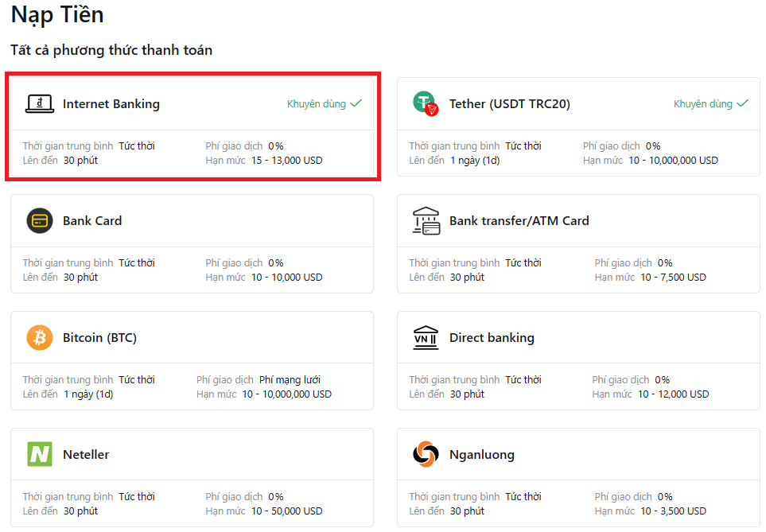Click Khuyên dùng badge on Tether card
Viewport: 766px width, 532px height.
710,104
